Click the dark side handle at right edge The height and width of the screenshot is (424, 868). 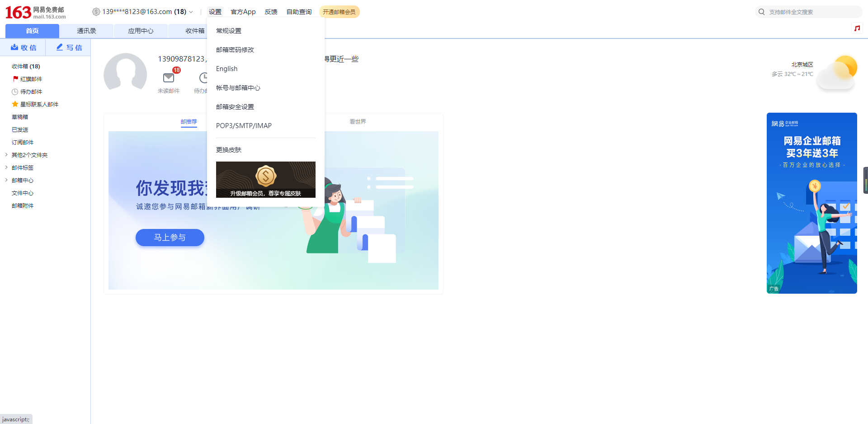pyautogui.click(x=866, y=180)
